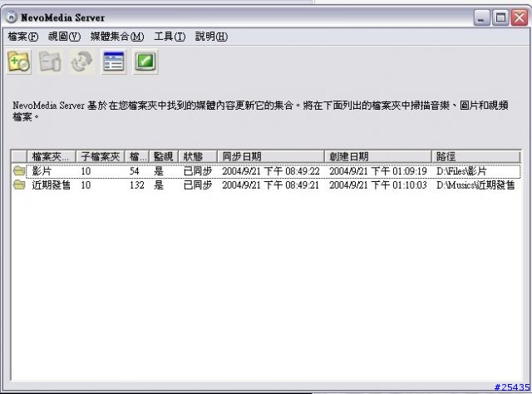Click the greyed synchronize arrows toolbar icon
Image resolution: width=532 pixels, height=394 pixels.
tap(81, 62)
